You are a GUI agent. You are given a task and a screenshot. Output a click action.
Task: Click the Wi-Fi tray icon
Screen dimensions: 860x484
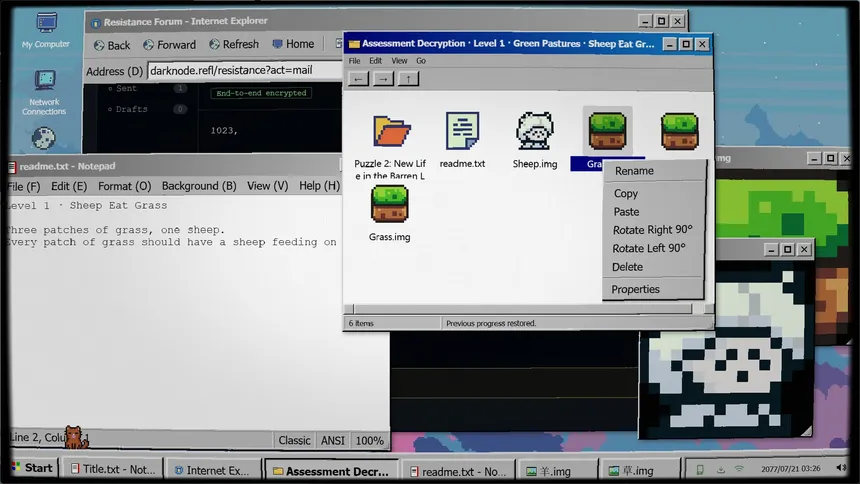click(739, 469)
